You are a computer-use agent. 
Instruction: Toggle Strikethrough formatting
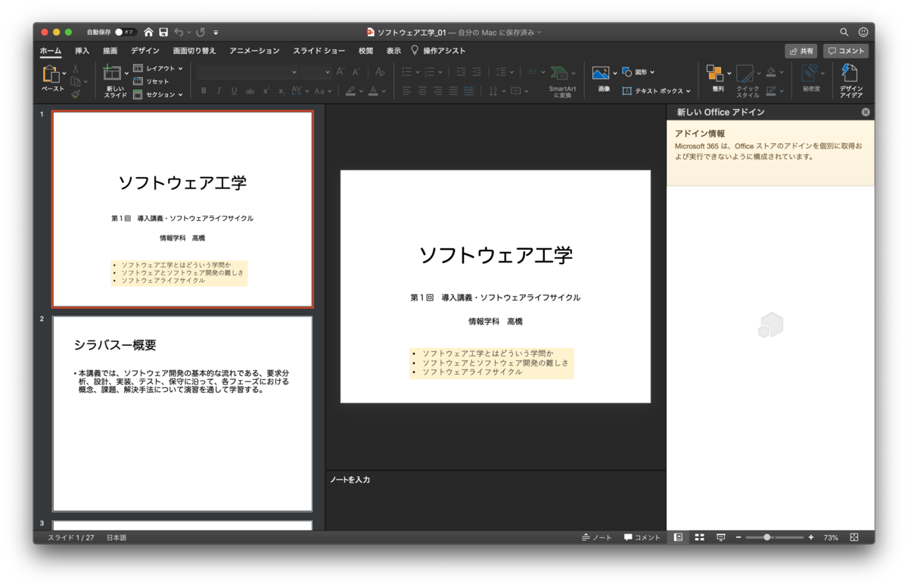[250, 91]
